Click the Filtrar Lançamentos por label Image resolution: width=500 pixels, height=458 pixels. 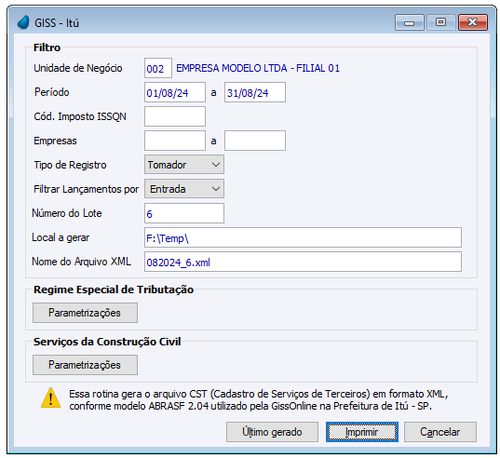click(86, 189)
